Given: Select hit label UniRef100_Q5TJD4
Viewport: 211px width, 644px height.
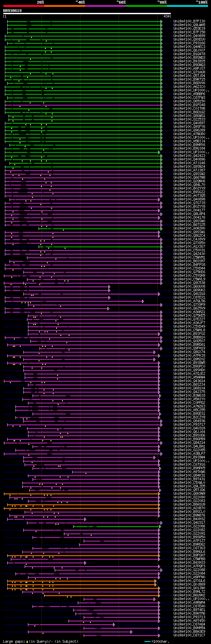Looking at the screenshot, I should click(189, 76).
